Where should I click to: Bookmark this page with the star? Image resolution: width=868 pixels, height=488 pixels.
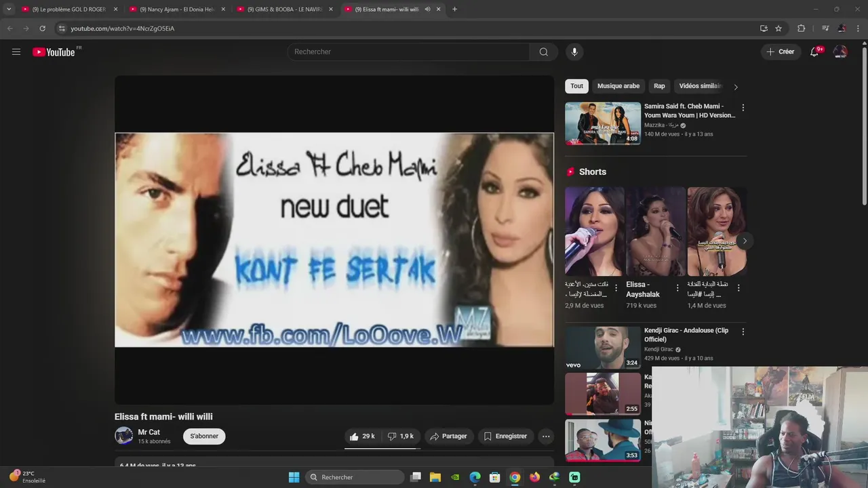click(778, 28)
